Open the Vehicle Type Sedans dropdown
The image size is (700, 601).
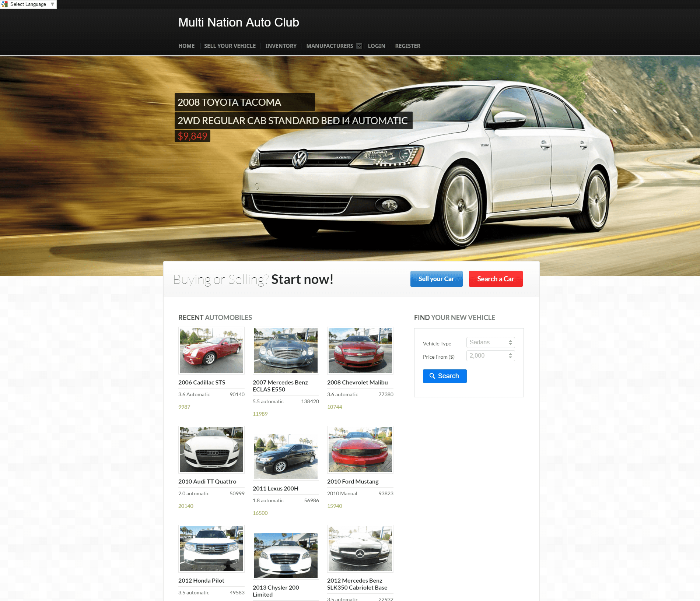[490, 342]
